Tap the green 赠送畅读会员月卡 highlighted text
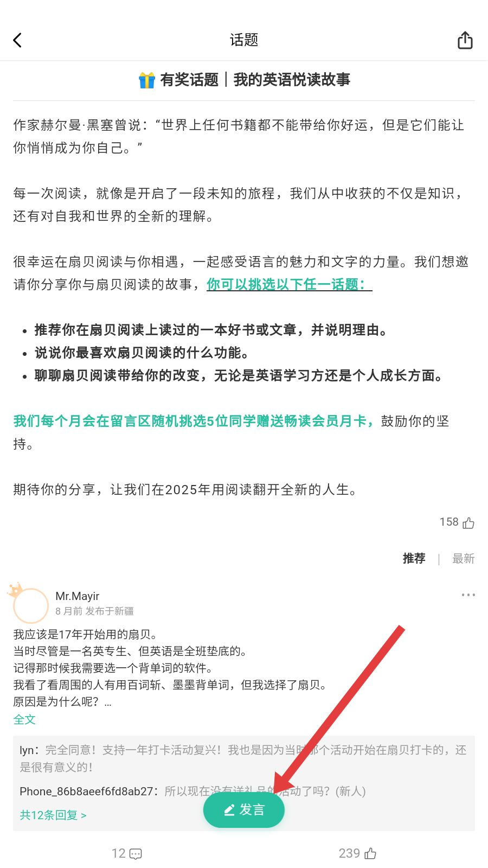This screenshot has height=868, width=488. (x=305, y=421)
